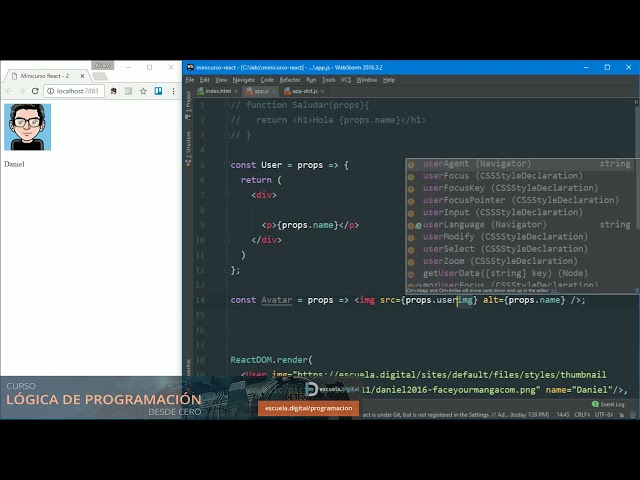Click the read-only lock icon in status bar

[x=622, y=415]
